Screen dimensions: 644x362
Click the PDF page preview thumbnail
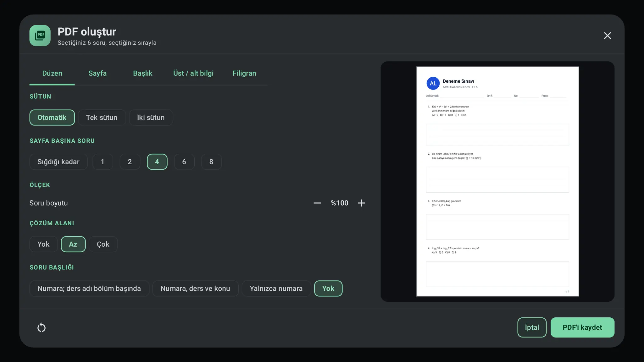(x=497, y=181)
